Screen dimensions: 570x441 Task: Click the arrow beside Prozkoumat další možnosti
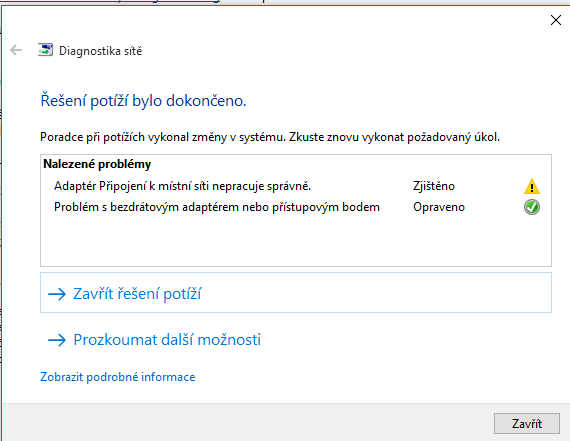click(57, 340)
